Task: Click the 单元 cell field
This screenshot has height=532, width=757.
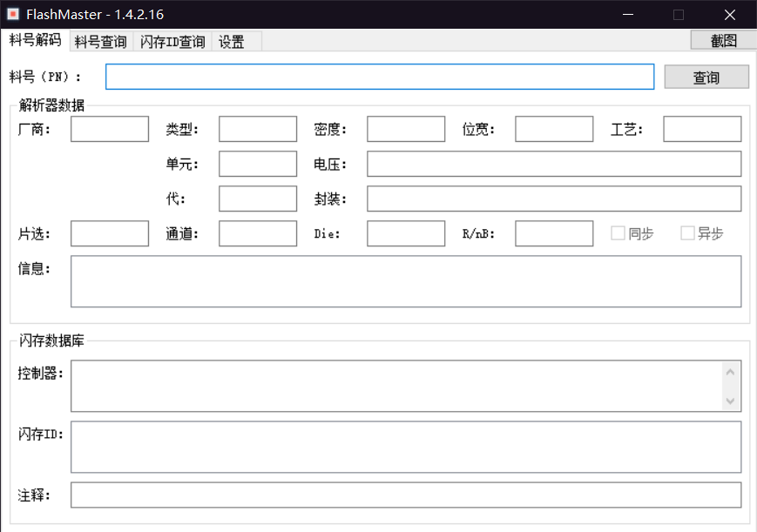Action: pos(258,164)
